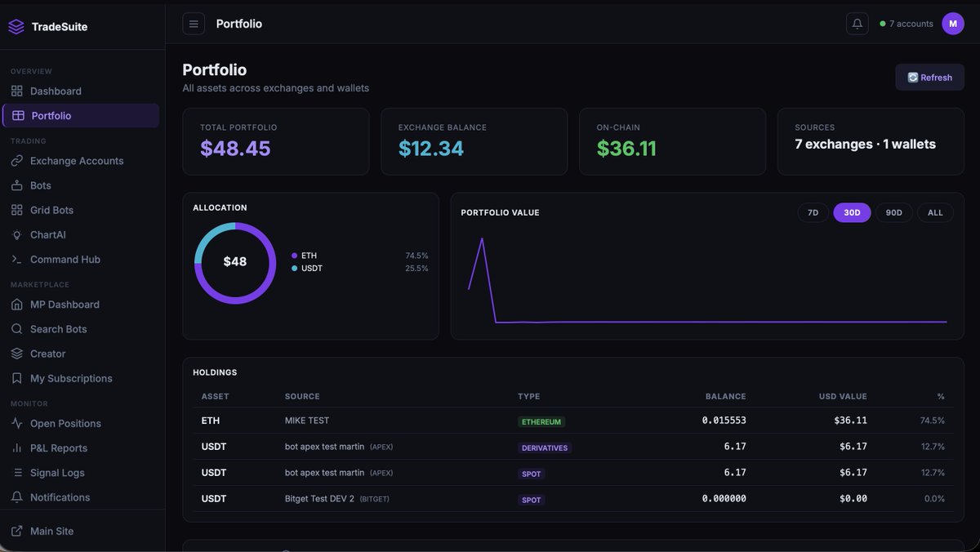980x552 pixels.
Task: Click the Grid Bots icon
Action: pyautogui.click(x=17, y=210)
